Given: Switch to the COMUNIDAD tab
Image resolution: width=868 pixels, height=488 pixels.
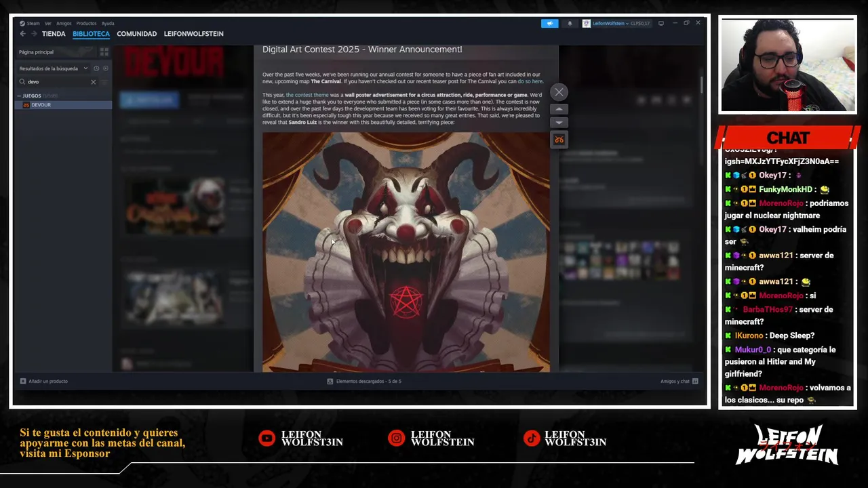Looking at the screenshot, I should (x=136, y=34).
